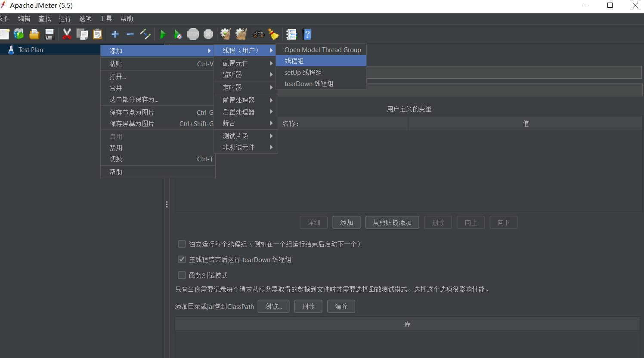Expand the 配置元件 submenu
This screenshot has width=644, height=358.
tap(245, 63)
